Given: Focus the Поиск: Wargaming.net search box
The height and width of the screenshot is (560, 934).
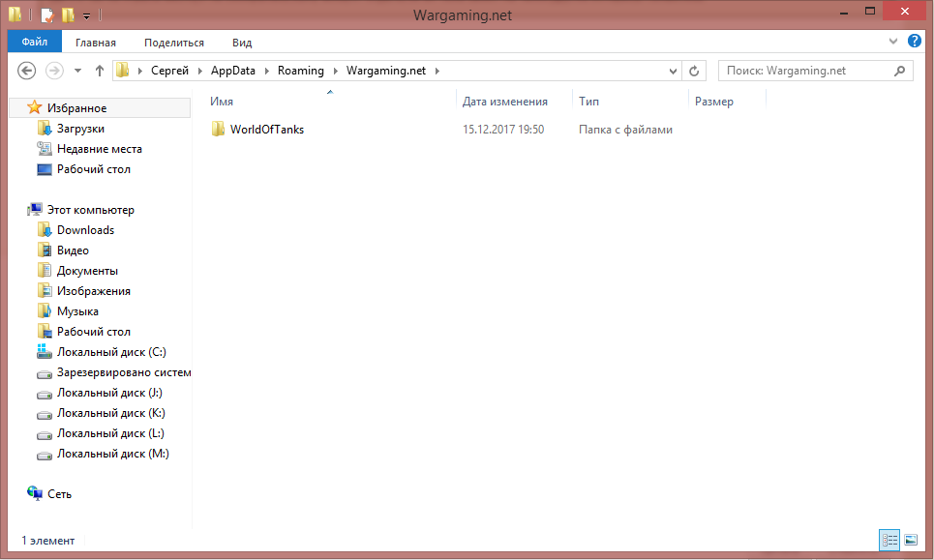Looking at the screenshot, I should pyautogui.click(x=815, y=71).
